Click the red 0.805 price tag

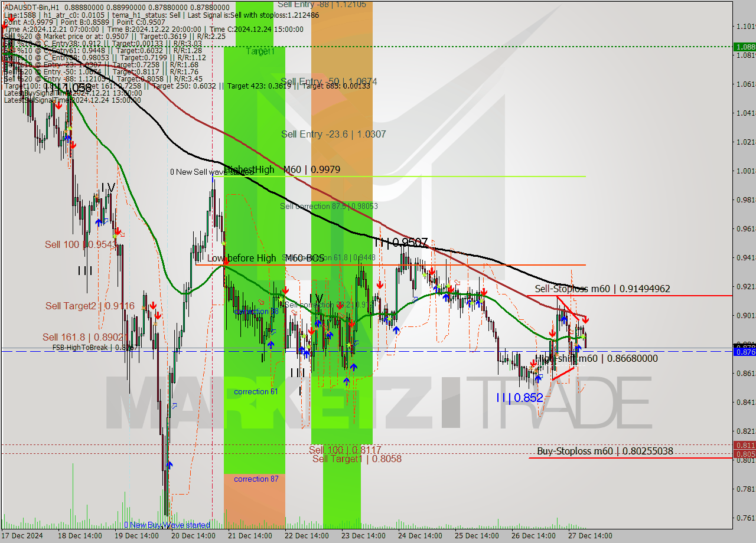pos(744,454)
